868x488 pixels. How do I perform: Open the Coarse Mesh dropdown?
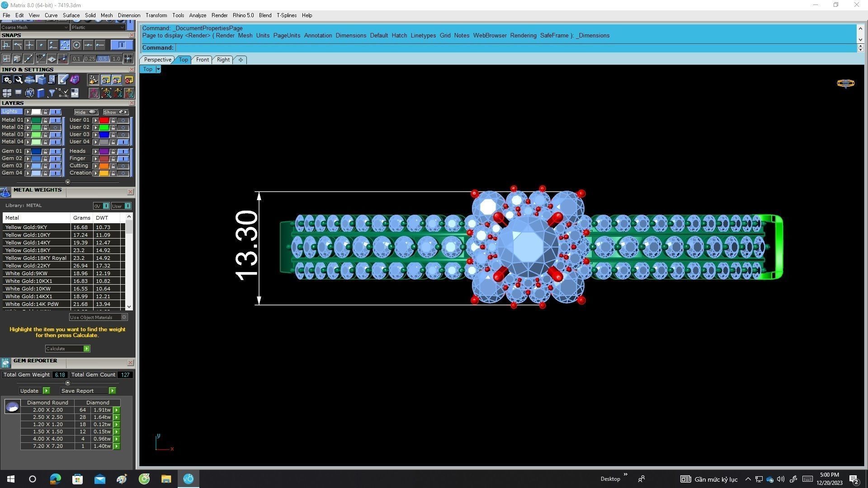point(66,28)
